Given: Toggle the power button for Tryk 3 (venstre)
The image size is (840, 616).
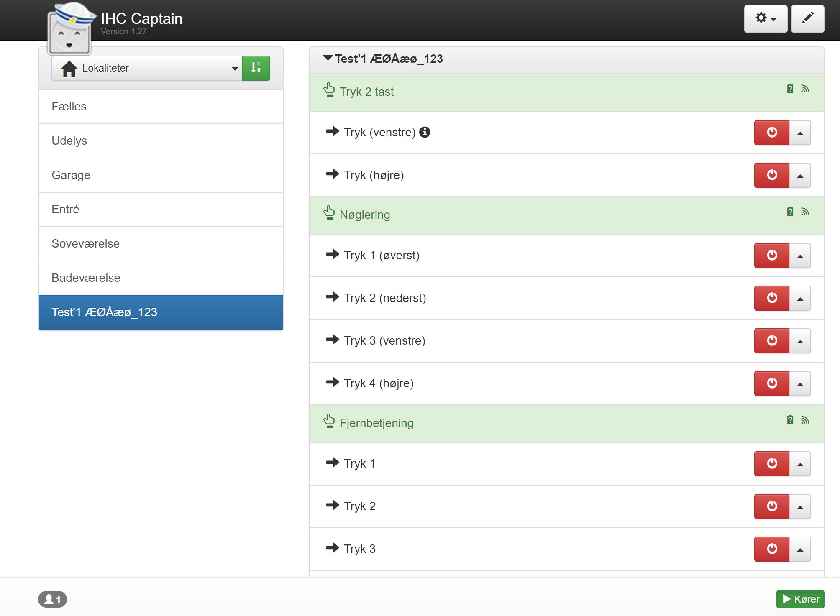Looking at the screenshot, I should tap(772, 341).
